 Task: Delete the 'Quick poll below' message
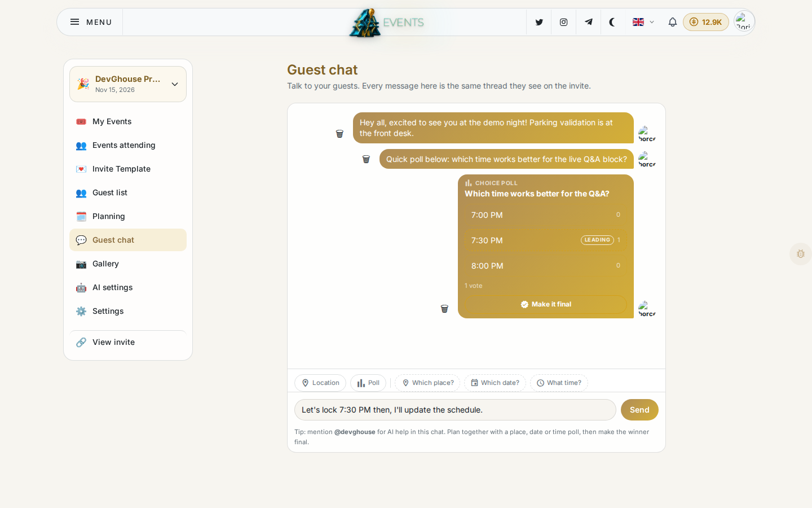tap(366, 159)
